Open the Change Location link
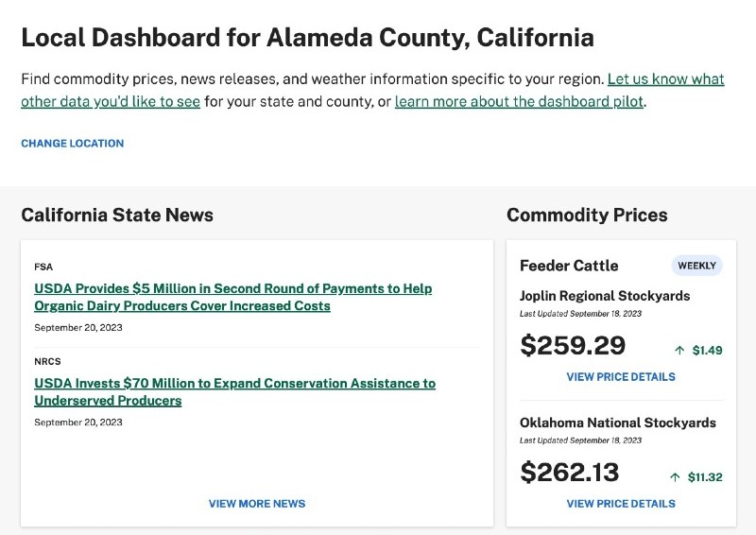The width and height of the screenshot is (756, 535). (72, 144)
